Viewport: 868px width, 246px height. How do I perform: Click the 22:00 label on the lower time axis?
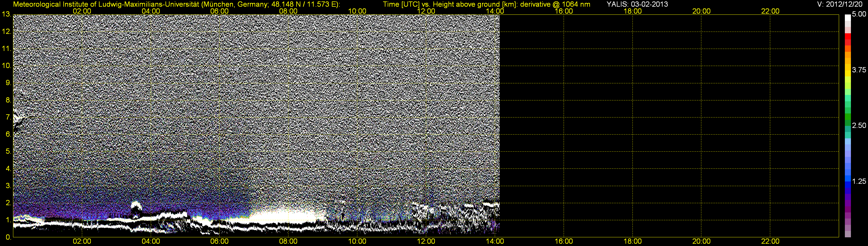point(770,241)
